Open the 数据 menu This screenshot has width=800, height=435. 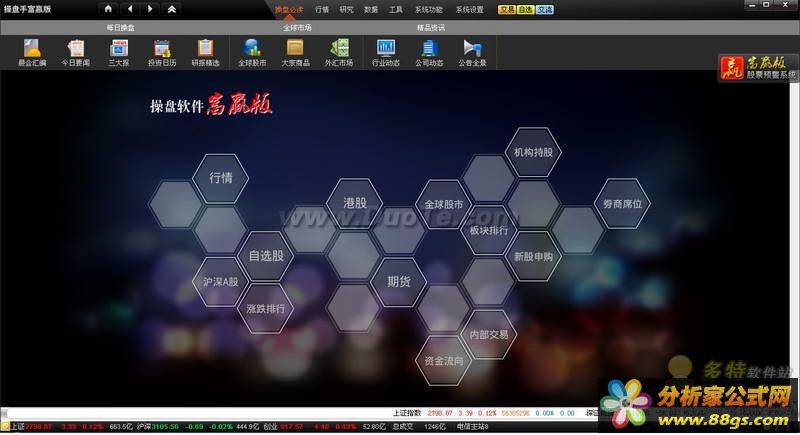pos(371,10)
